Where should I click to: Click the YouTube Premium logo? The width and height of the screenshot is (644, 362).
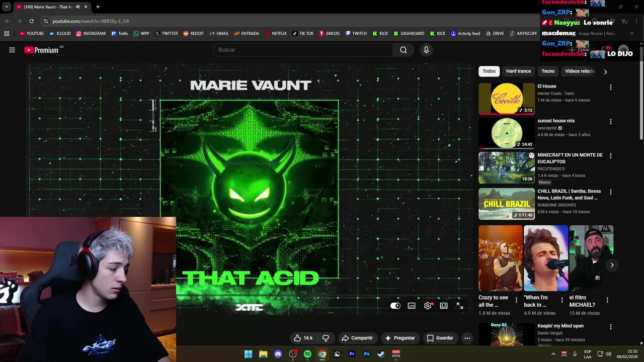pyautogui.click(x=41, y=50)
